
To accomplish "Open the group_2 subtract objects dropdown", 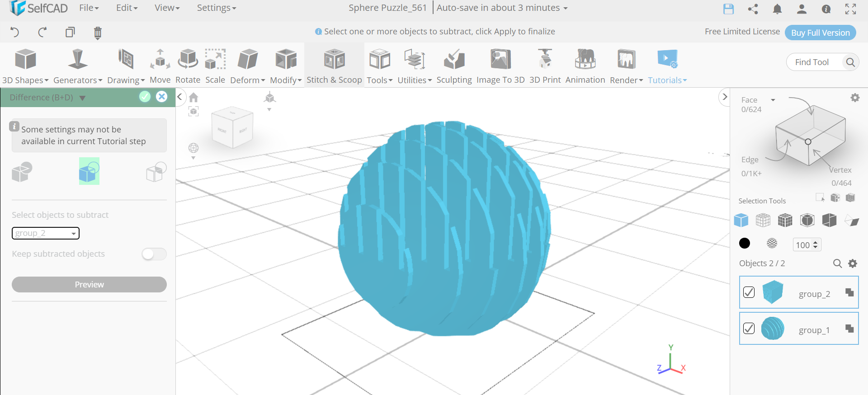I will pos(46,233).
